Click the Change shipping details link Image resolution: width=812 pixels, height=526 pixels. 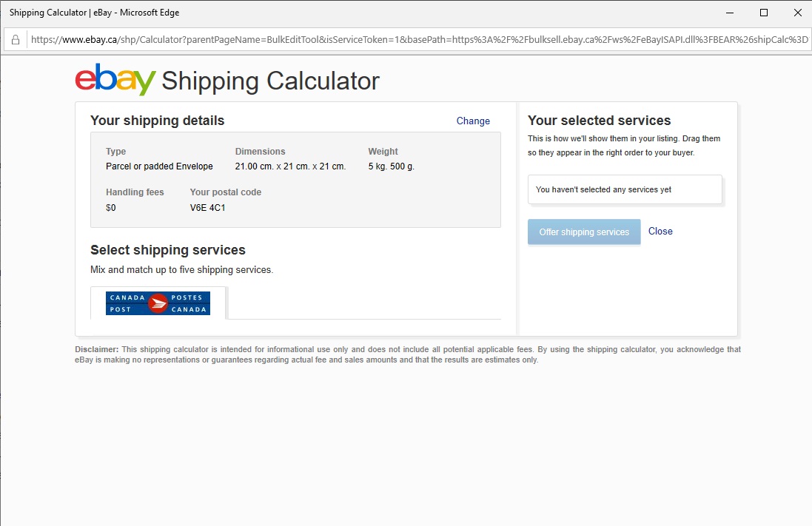pos(473,121)
